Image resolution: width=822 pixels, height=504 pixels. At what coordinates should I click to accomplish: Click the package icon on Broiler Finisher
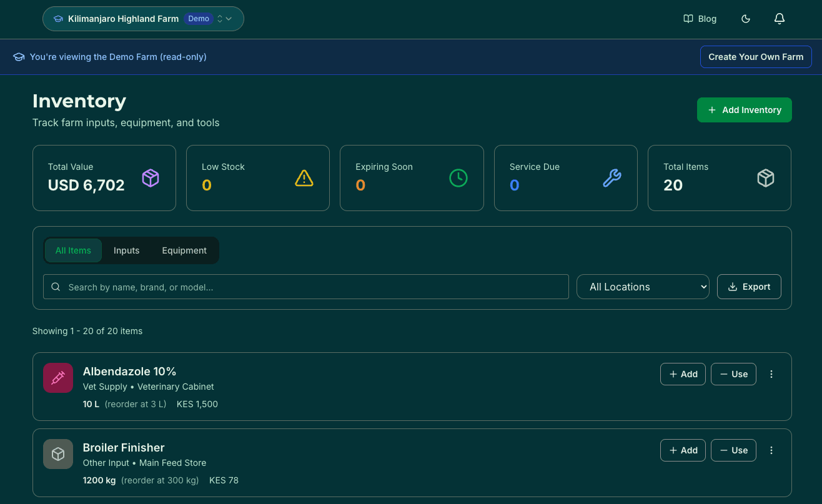(58, 454)
